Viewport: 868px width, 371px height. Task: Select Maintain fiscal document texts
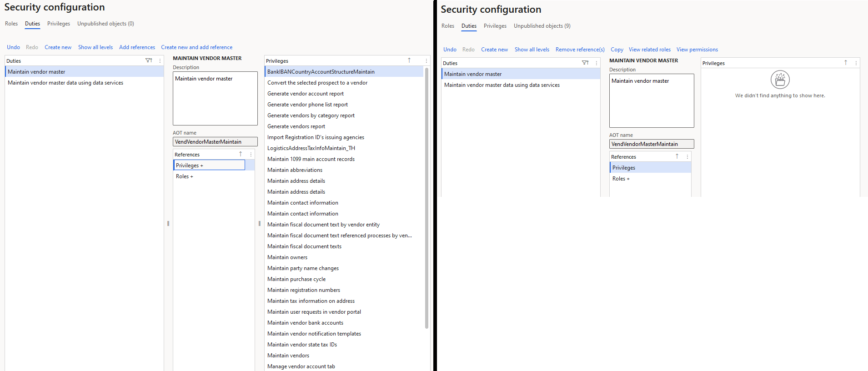coord(344,246)
